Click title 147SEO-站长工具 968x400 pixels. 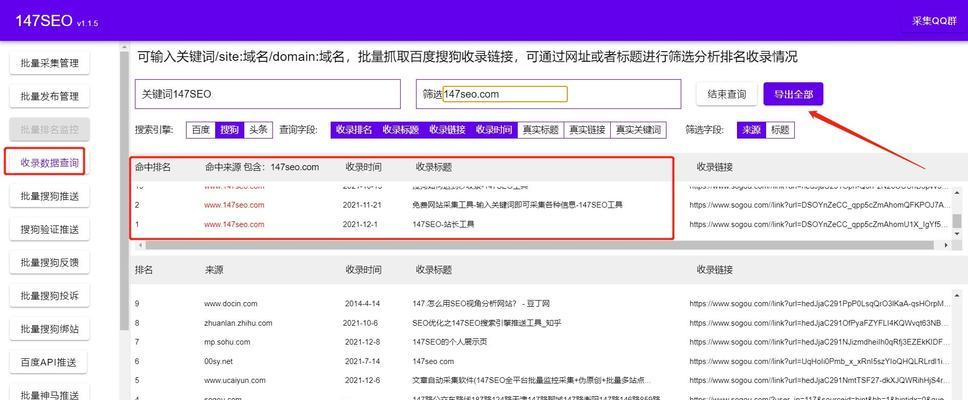[443, 224]
